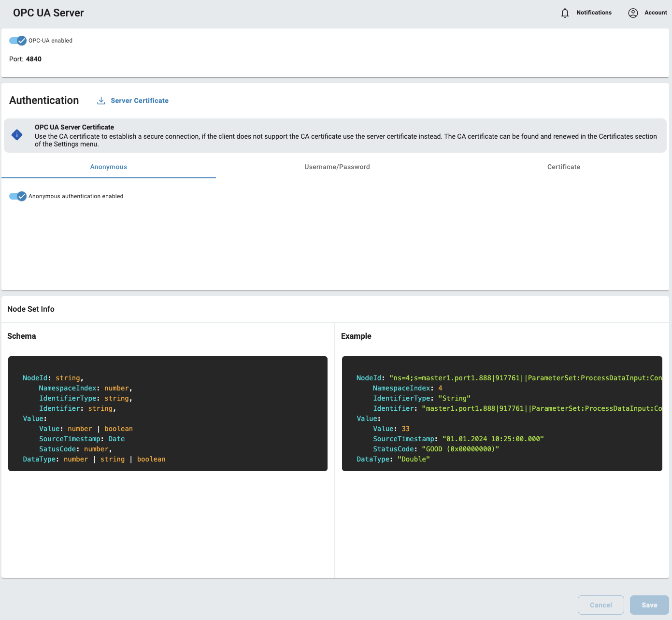Viewport: 672px width, 620px height.
Task: Open the Notifications text label
Action: [x=594, y=13]
